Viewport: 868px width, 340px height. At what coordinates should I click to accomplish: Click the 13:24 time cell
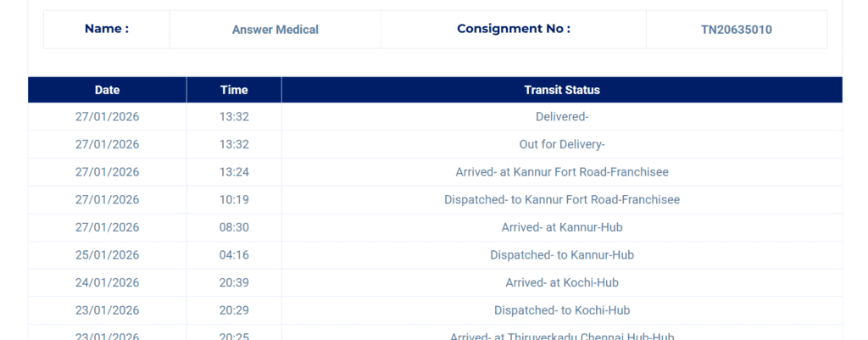point(234,172)
